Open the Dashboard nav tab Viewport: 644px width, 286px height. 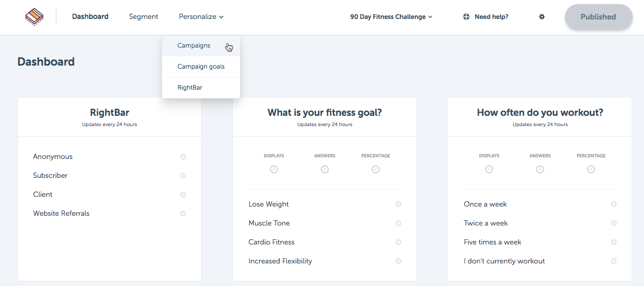point(90,17)
